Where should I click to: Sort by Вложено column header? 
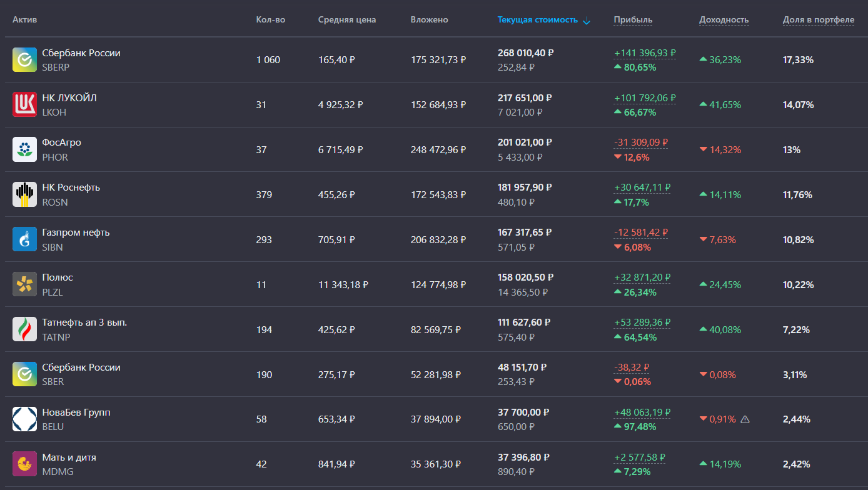430,20
